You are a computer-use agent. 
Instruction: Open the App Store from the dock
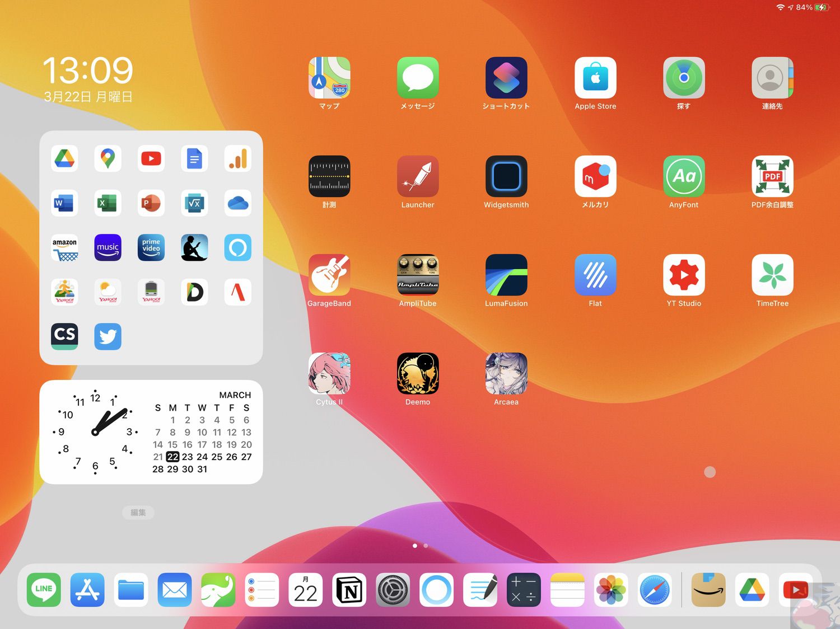87,590
